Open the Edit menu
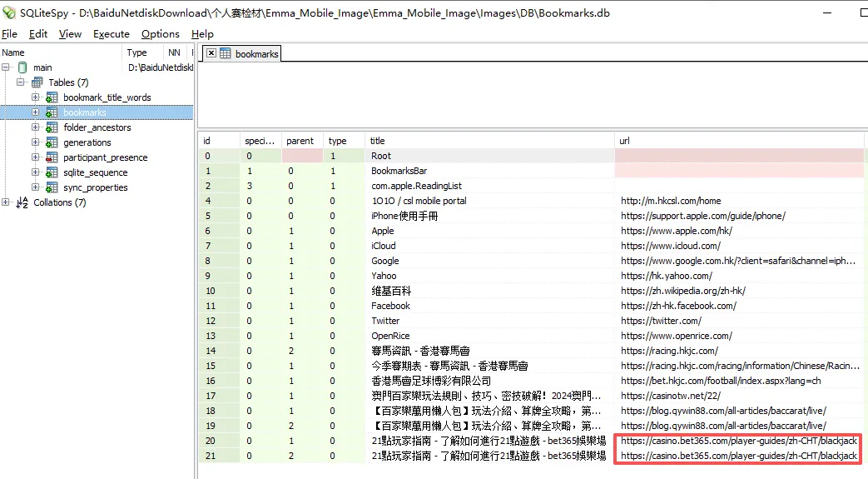Viewport: 868px width, 479px height. 38,34
